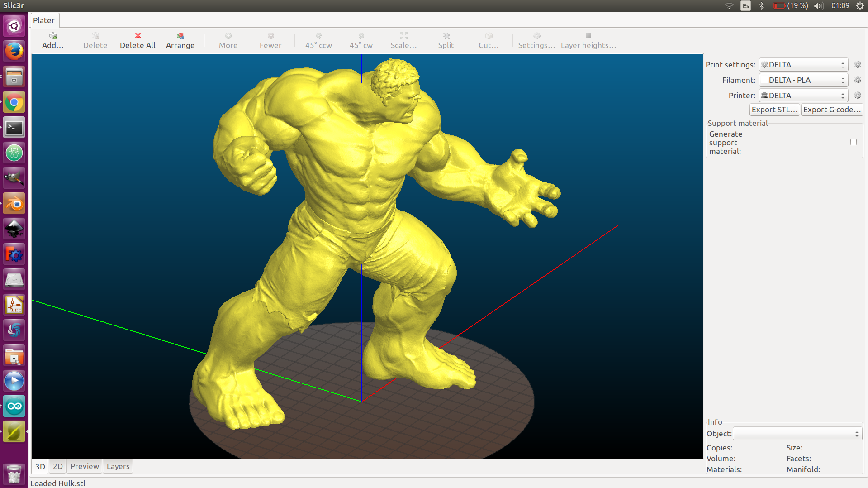Open the clock showing 01:09
868x488 pixels.
pyautogui.click(x=840, y=6)
